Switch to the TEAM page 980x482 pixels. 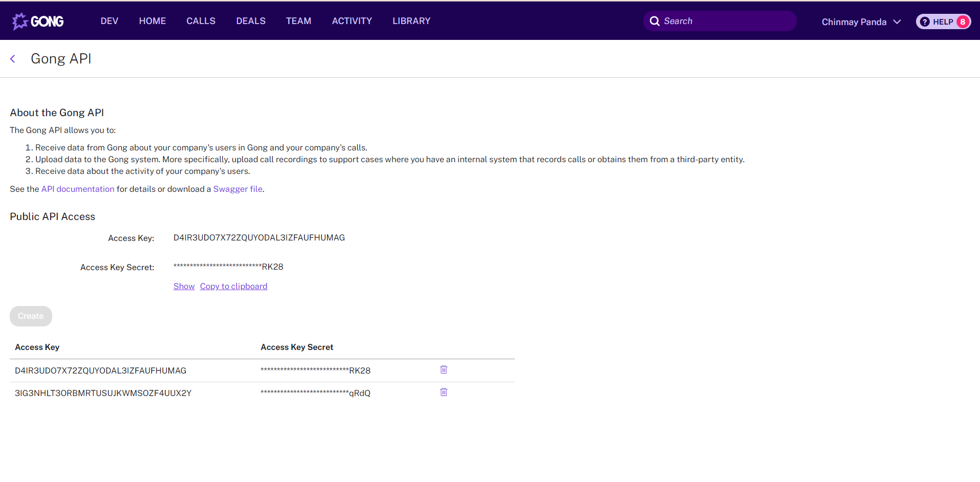point(298,21)
